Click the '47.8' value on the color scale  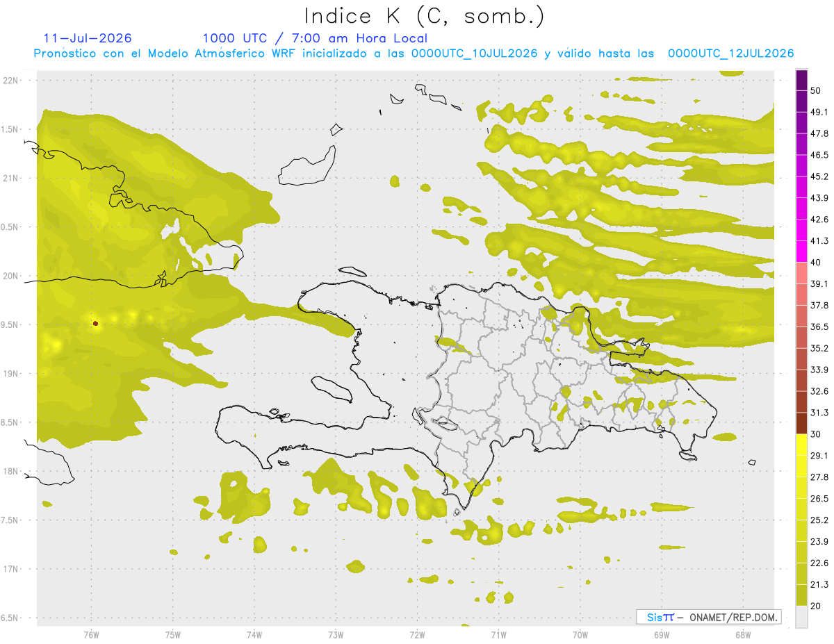point(820,133)
